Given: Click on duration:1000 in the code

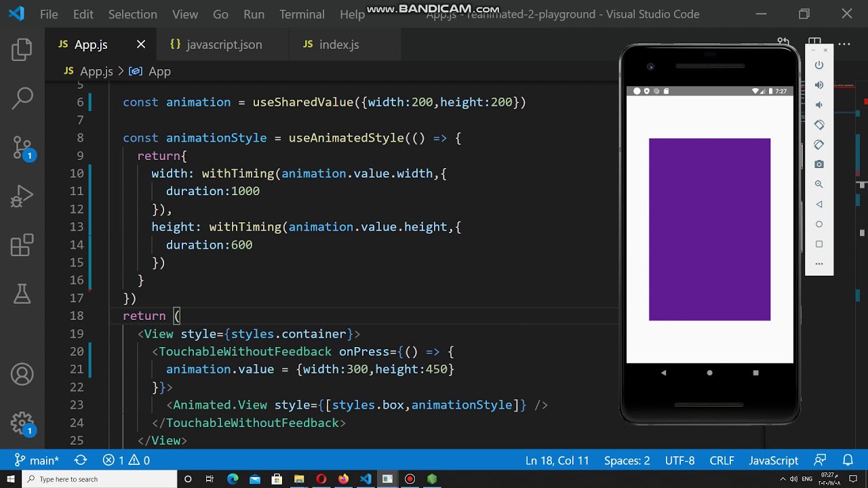Looking at the screenshot, I should [x=213, y=191].
